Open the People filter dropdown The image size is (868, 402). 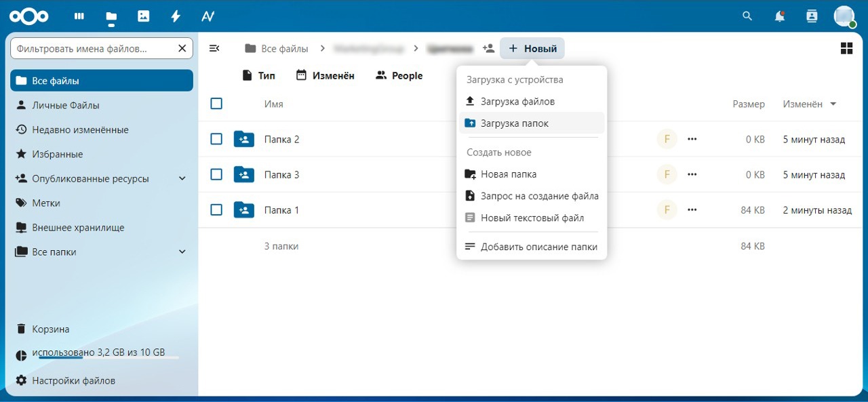[399, 75]
